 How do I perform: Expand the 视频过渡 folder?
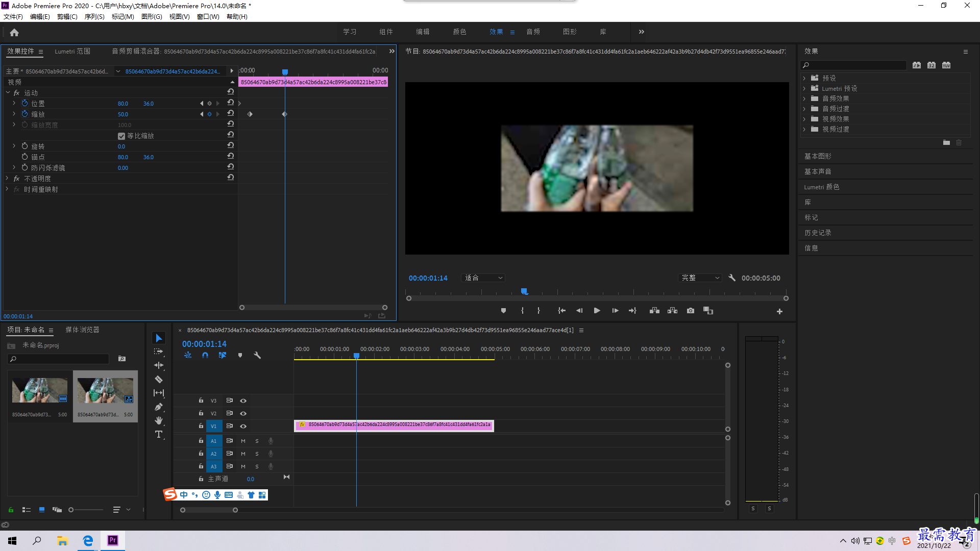point(804,129)
